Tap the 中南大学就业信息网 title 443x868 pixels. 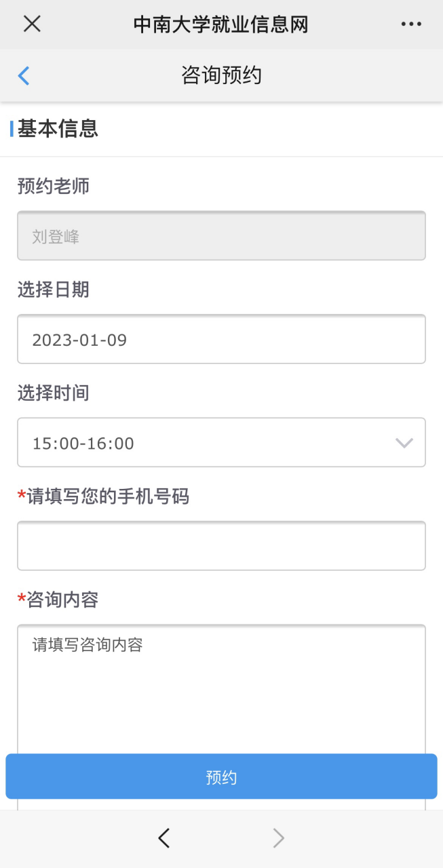(221, 24)
